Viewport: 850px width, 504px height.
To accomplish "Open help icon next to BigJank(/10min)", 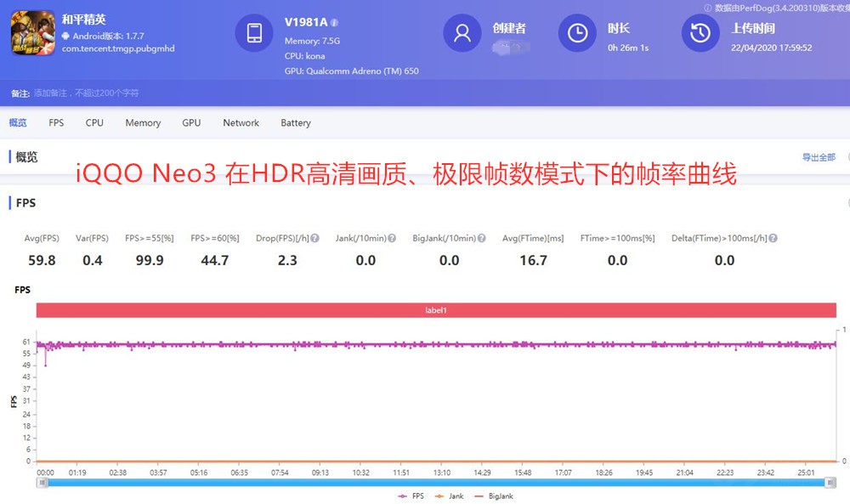I will (x=481, y=238).
